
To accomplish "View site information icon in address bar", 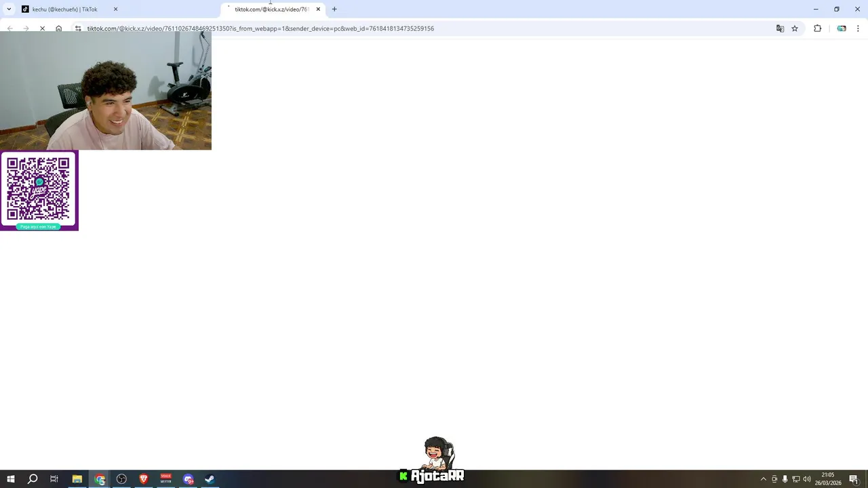I will click(x=78, y=28).
